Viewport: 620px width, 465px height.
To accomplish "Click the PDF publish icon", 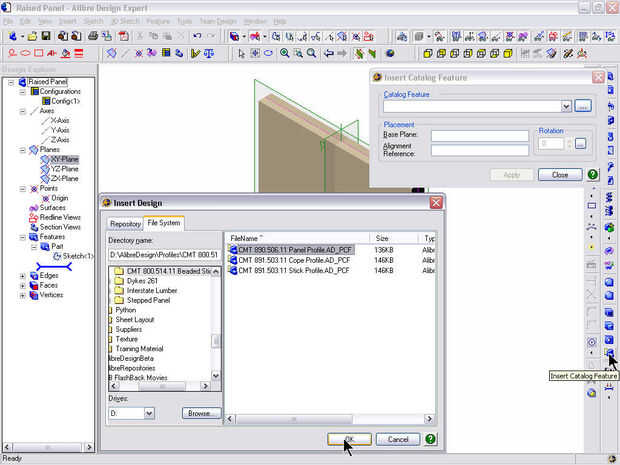I will click(x=123, y=36).
